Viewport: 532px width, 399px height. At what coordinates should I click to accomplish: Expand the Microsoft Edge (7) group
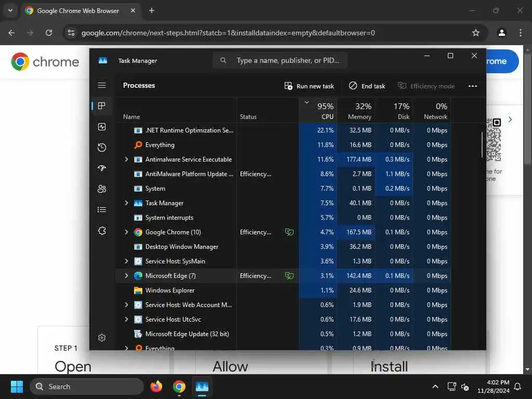(127, 276)
